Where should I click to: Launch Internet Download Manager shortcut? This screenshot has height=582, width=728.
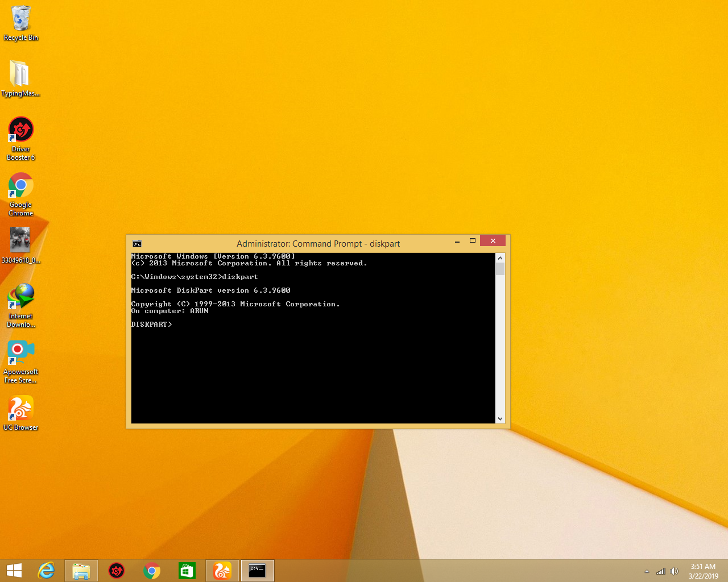click(21, 297)
